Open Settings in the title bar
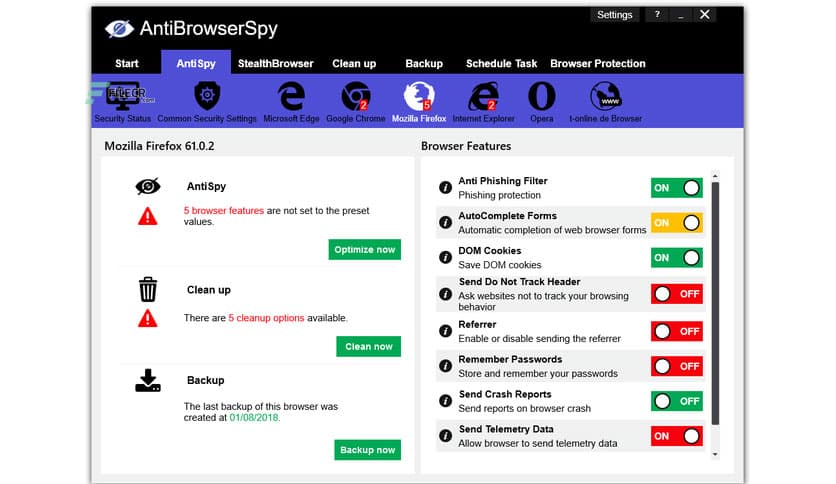Image resolution: width=836 pixels, height=484 pixels. [614, 15]
